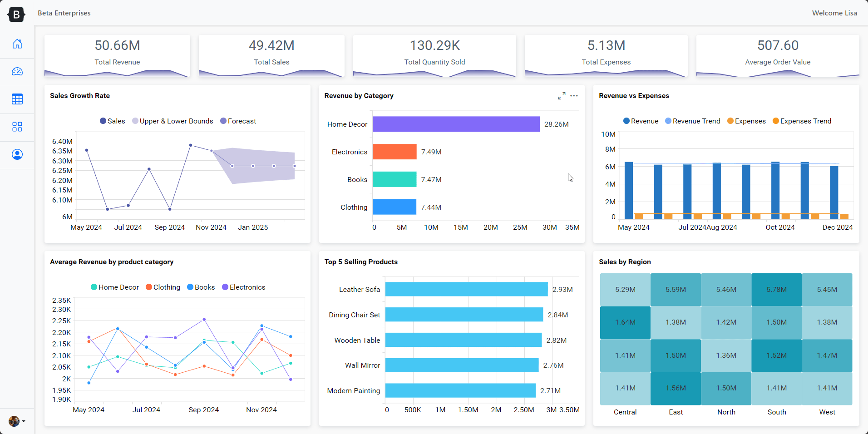Click the 5.29M heatmap cell

(x=625, y=290)
